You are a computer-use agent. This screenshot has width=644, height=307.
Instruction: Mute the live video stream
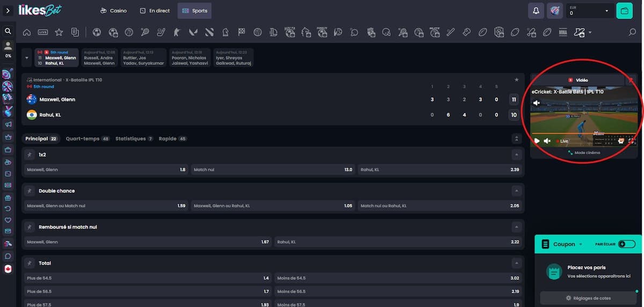[x=547, y=141]
